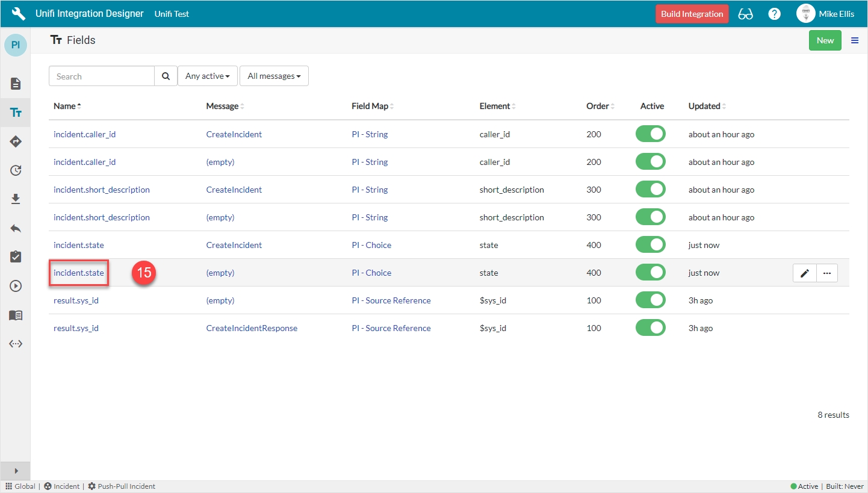Open the Any active filter dropdown
This screenshot has height=493, width=868.
[x=208, y=76]
